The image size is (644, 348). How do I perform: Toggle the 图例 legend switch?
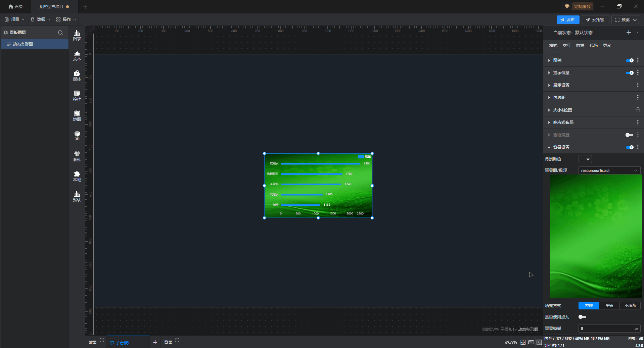(629, 60)
